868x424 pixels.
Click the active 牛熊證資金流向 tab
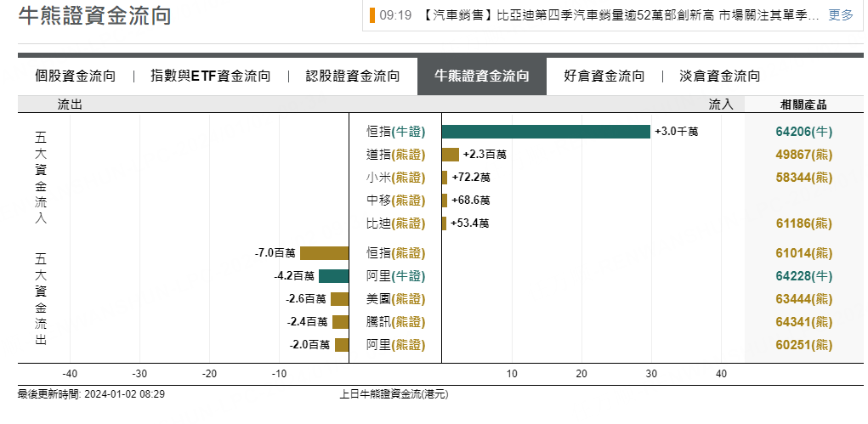tap(481, 76)
